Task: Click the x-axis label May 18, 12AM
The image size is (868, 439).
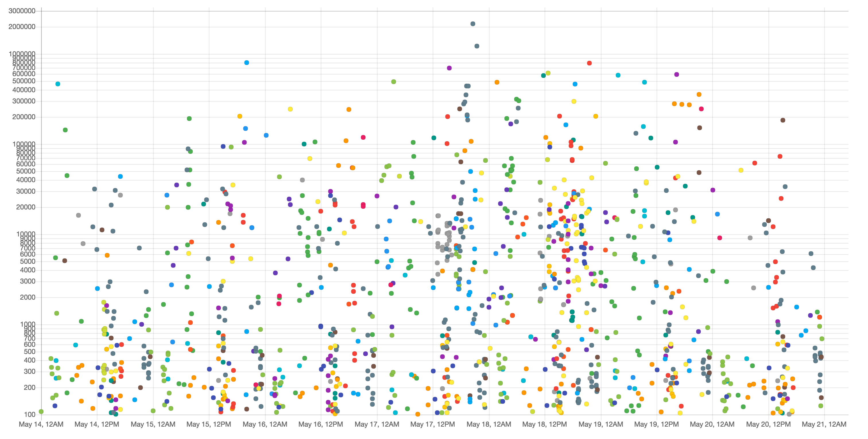Action: 489,424
